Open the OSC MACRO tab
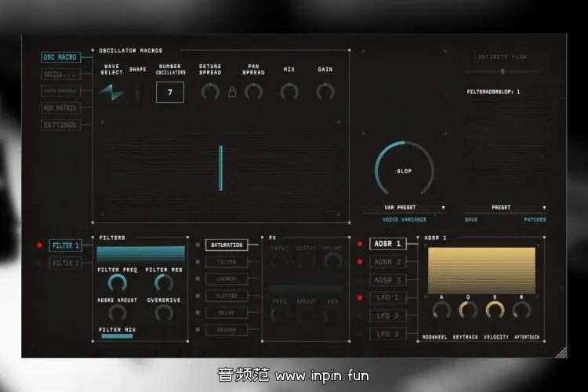588x392 pixels. click(60, 57)
